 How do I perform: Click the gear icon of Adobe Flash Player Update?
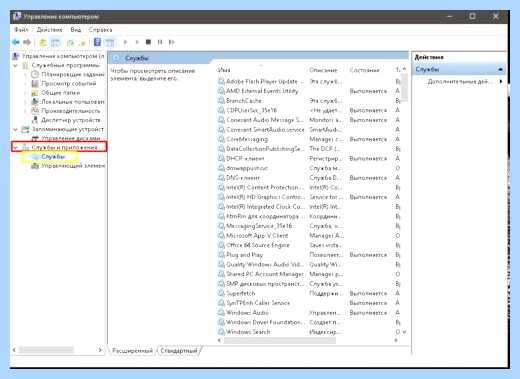click(x=221, y=81)
